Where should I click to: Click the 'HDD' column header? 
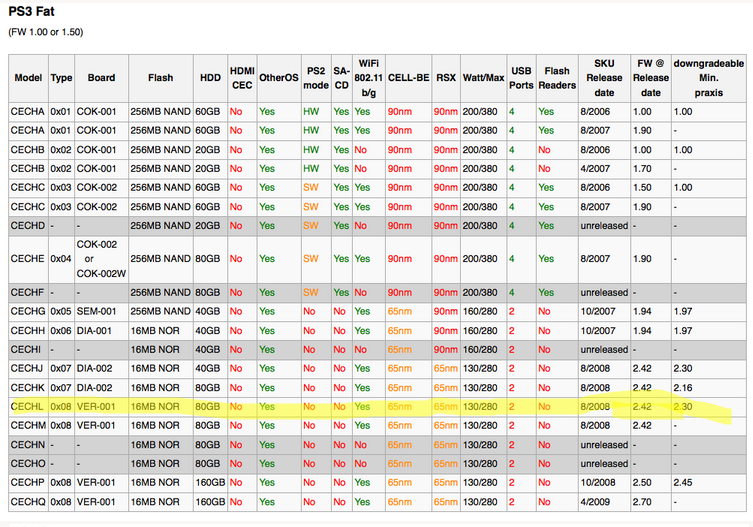210,78
